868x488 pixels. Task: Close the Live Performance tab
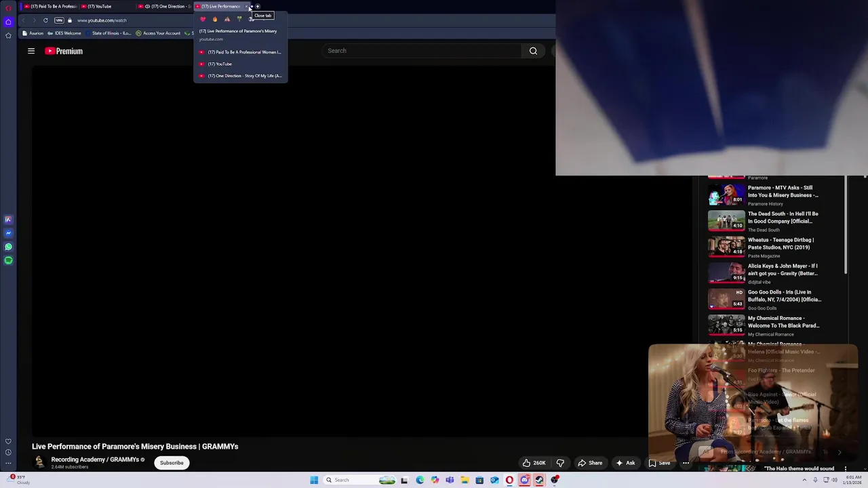point(247,6)
